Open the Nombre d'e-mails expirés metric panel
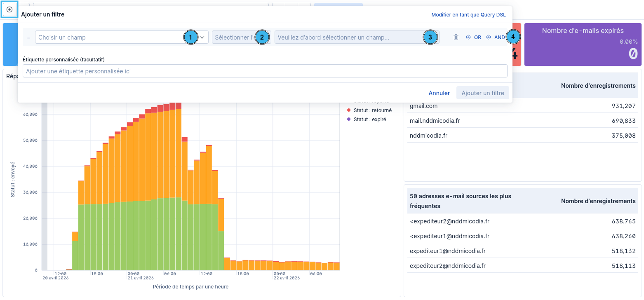Viewport: 644px width, 300px height. tap(583, 45)
